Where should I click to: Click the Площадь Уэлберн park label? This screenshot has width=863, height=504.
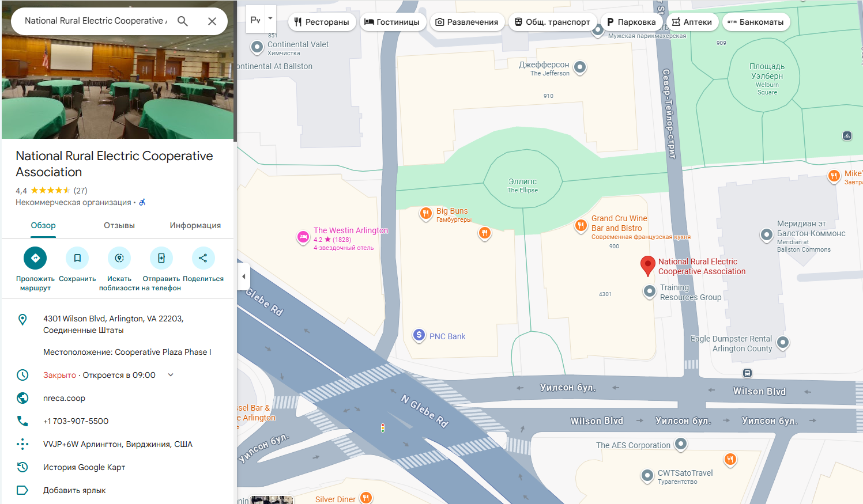(767, 79)
